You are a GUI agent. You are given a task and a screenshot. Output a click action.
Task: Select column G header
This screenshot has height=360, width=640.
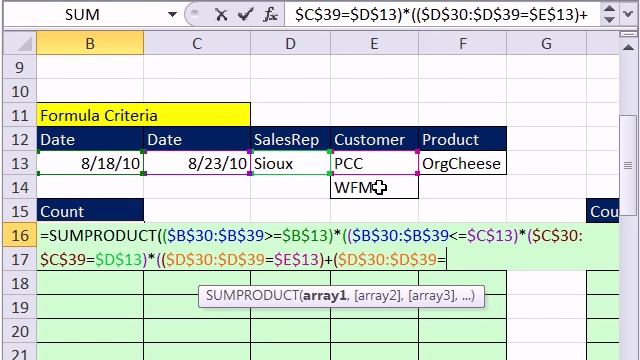pos(547,43)
